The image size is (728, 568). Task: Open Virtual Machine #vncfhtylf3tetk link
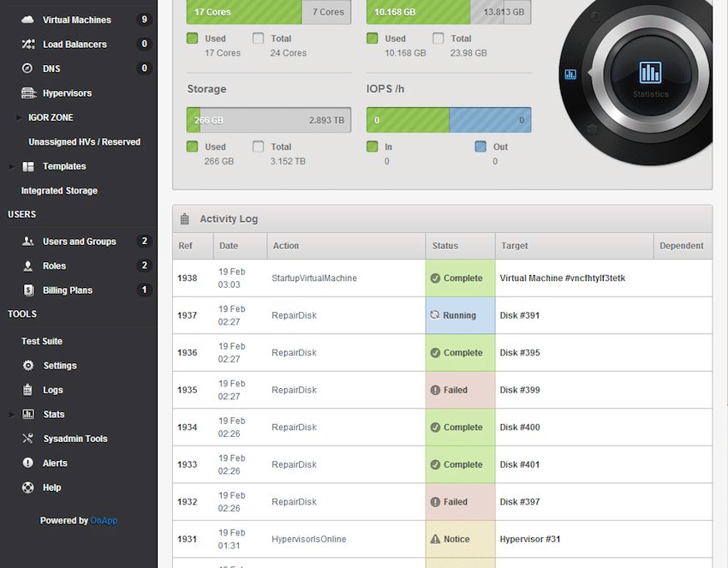click(x=562, y=278)
